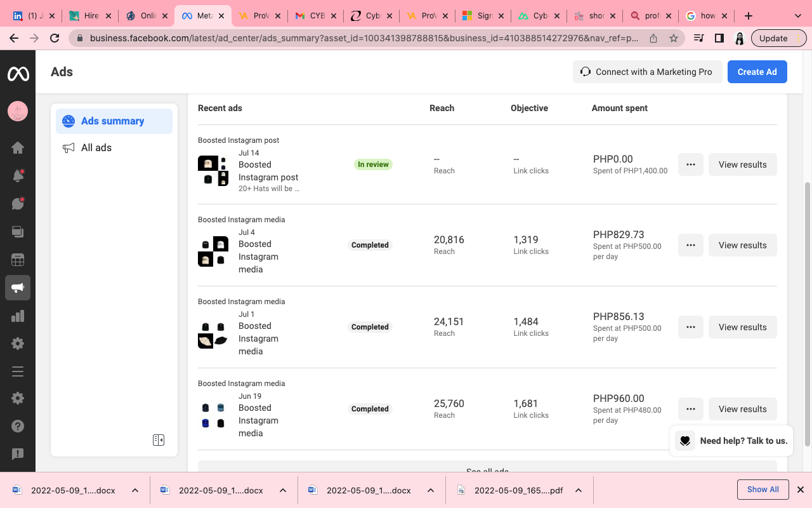
Task: Collapse the side panel toggle icon
Action: pyautogui.click(x=159, y=440)
